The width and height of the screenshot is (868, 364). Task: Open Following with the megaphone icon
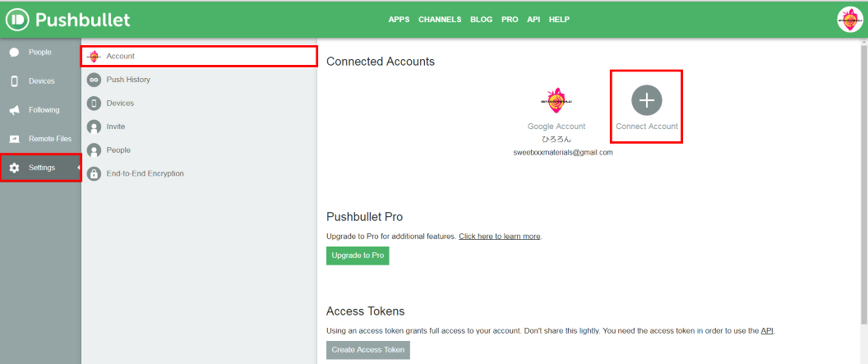[43, 110]
